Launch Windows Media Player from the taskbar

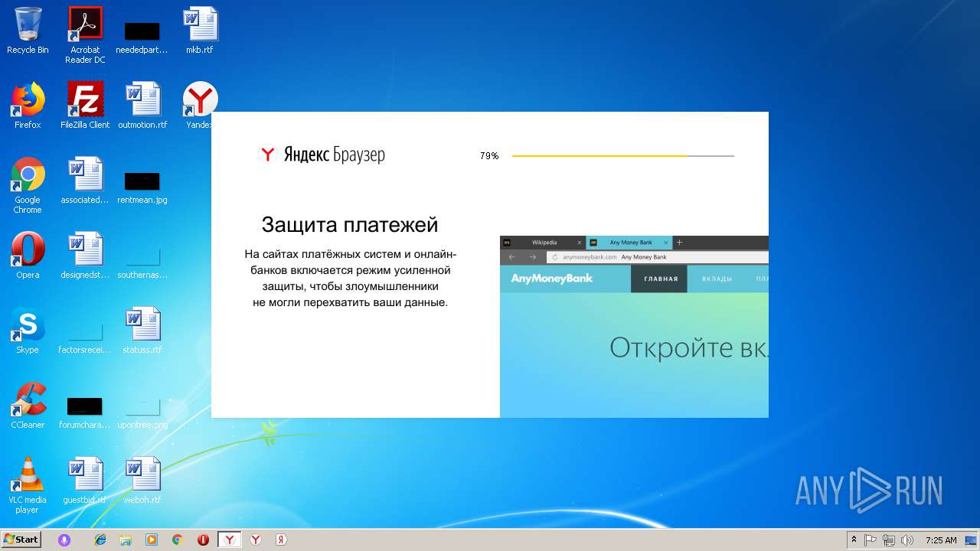(152, 540)
